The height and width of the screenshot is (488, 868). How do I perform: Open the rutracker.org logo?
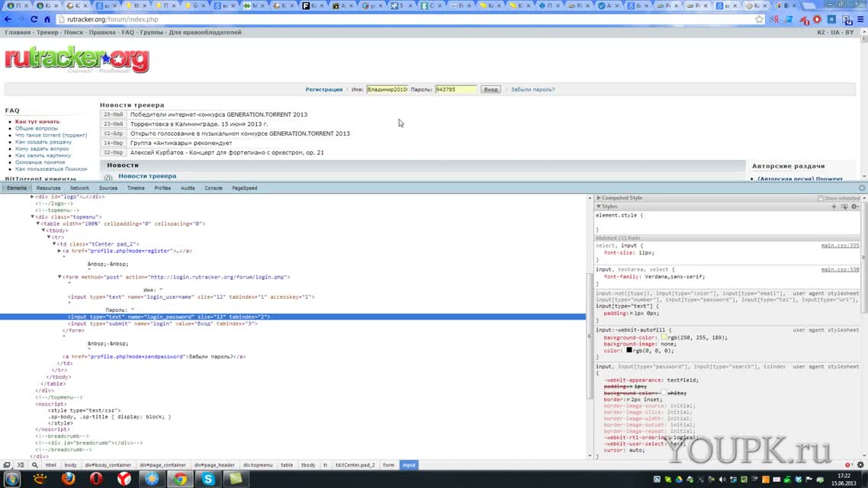point(77,59)
